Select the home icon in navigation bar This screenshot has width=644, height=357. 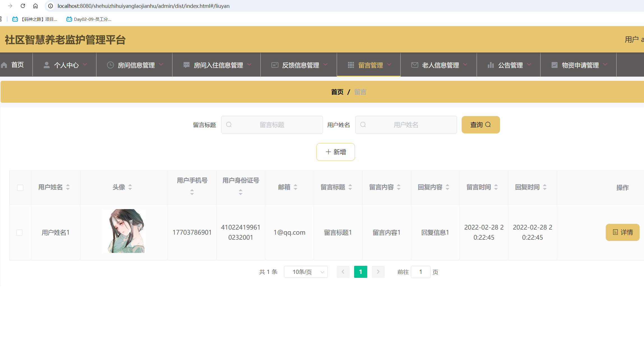point(4,65)
